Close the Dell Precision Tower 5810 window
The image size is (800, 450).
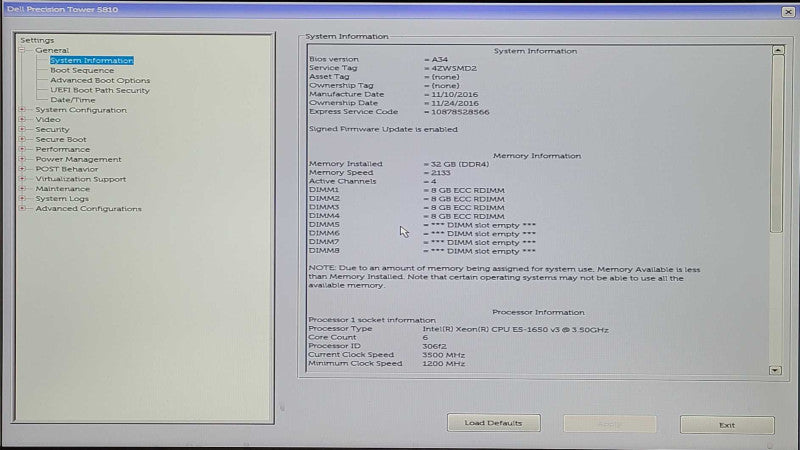(788, 11)
